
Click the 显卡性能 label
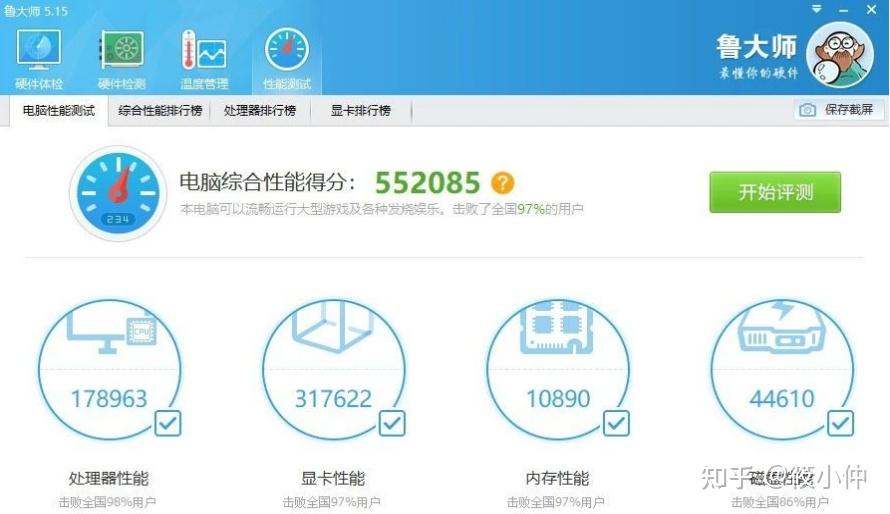pyautogui.click(x=333, y=479)
